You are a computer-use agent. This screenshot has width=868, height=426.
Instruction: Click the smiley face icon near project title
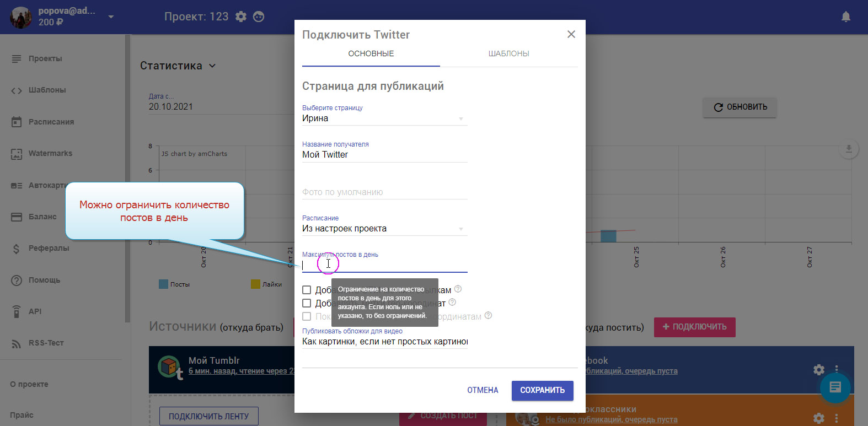click(259, 17)
